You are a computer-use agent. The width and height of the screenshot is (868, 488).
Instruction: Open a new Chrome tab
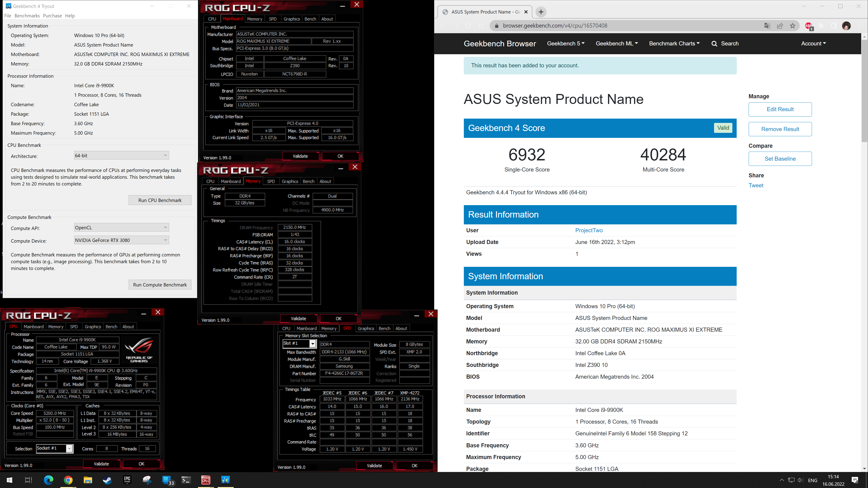pyautogui.click(x=541, y=12)
